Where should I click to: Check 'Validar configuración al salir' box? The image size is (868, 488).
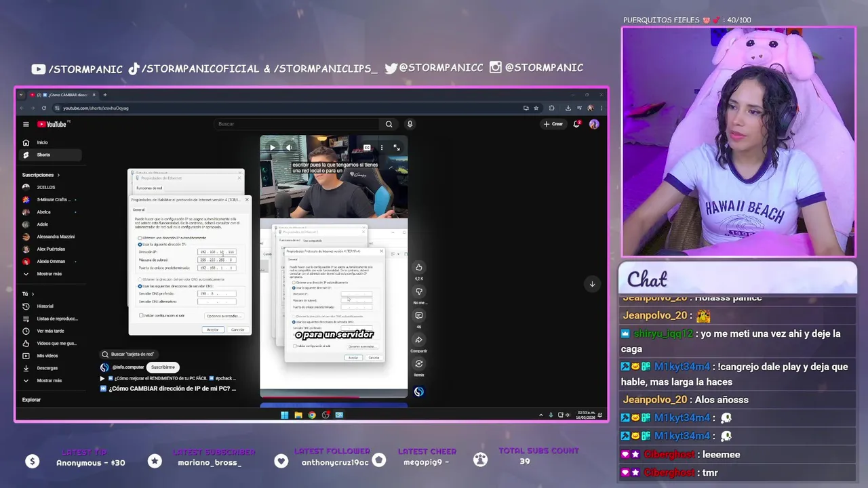click(x=141, y=315)
